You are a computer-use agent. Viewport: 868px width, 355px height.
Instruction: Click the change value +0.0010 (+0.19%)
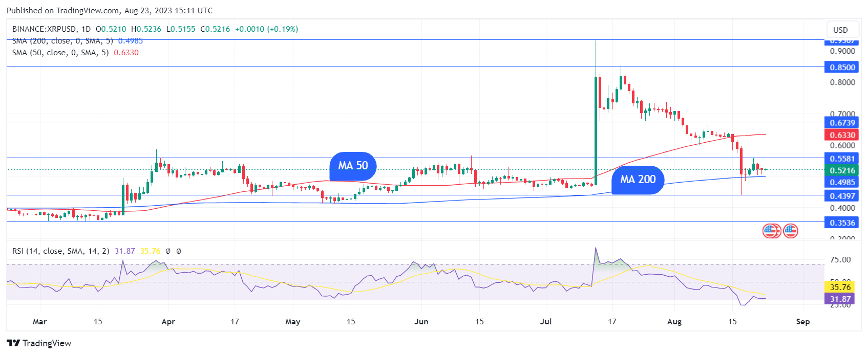266,29
